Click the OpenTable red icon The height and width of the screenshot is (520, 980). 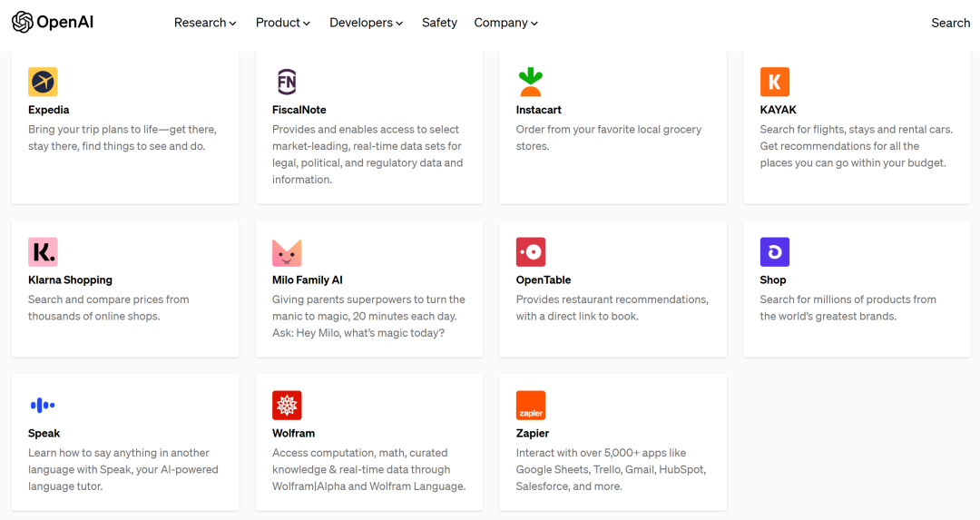(x=530, y=252)
